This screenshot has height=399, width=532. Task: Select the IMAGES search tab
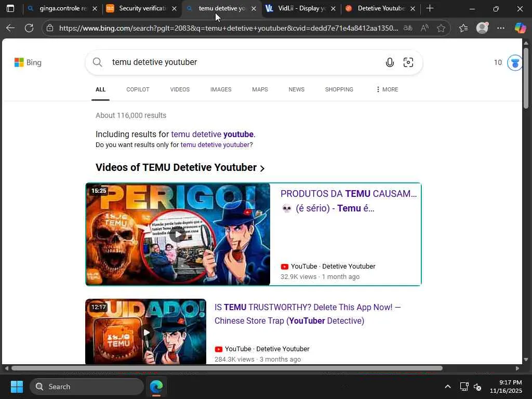coord(221,89)
